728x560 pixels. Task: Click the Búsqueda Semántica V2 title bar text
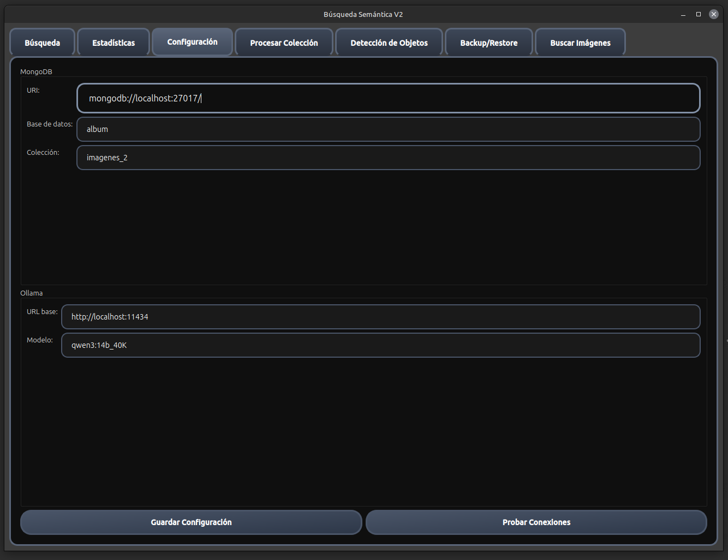tap(363, 15)
